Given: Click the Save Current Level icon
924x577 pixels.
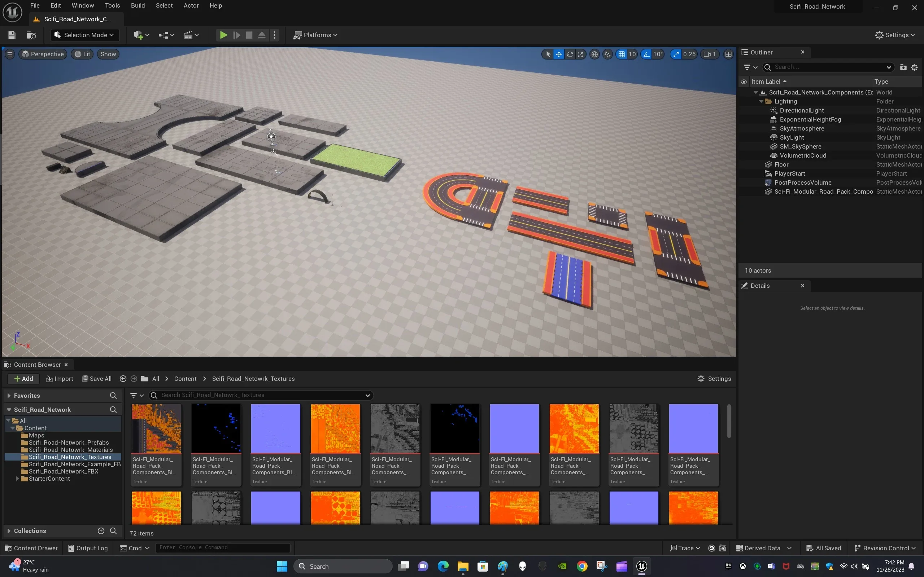Looking at the screenshot, I should pos(11,35).
